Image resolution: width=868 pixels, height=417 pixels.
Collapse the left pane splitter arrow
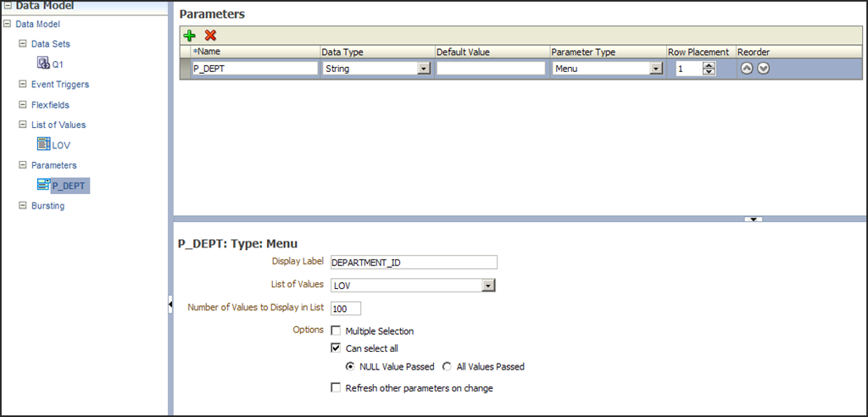pos(170,304)
